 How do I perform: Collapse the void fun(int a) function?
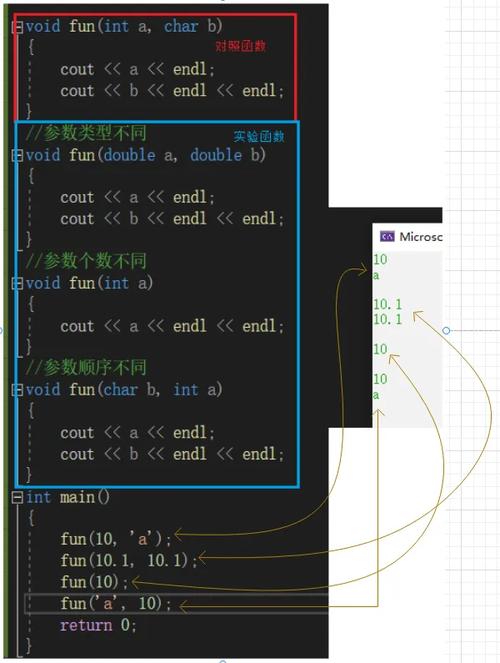click(x=18, y=283)
